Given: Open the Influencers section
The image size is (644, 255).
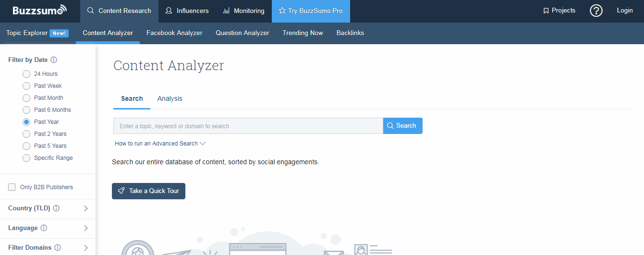Looking at the screenshot, I should [187, 11].
